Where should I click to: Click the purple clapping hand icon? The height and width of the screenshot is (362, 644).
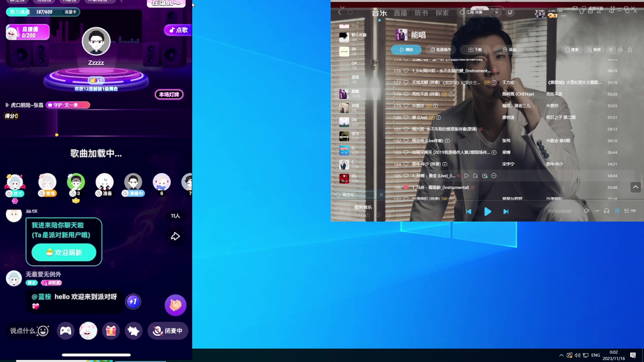click(x=175, y=305)
